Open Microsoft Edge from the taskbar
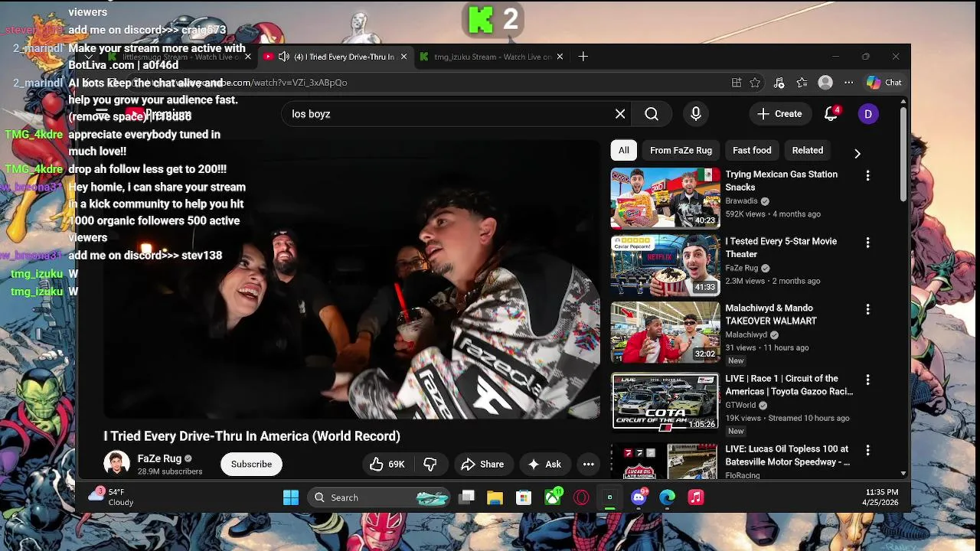 click(668, 497)
